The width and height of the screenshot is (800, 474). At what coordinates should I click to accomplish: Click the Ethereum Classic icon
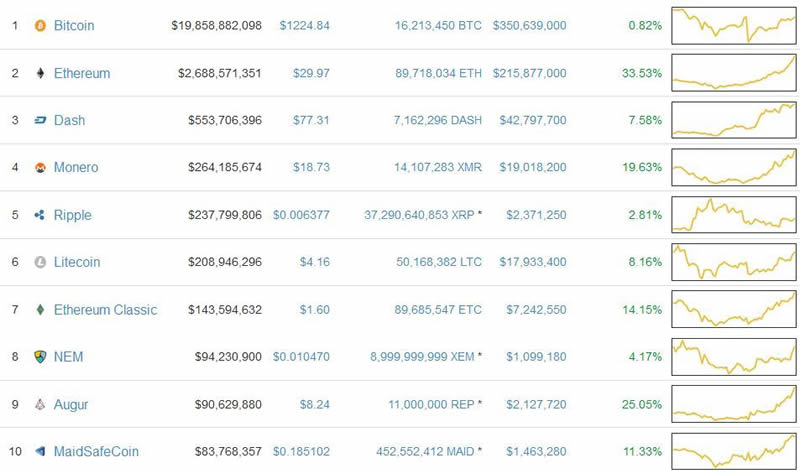pyautogui.click(x=40, y=309)
